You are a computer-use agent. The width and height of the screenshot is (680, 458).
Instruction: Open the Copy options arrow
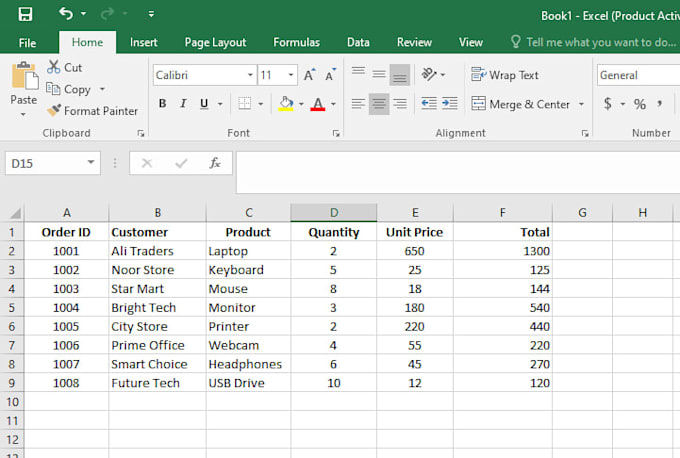pyautogui.click(x=102, y=89)
